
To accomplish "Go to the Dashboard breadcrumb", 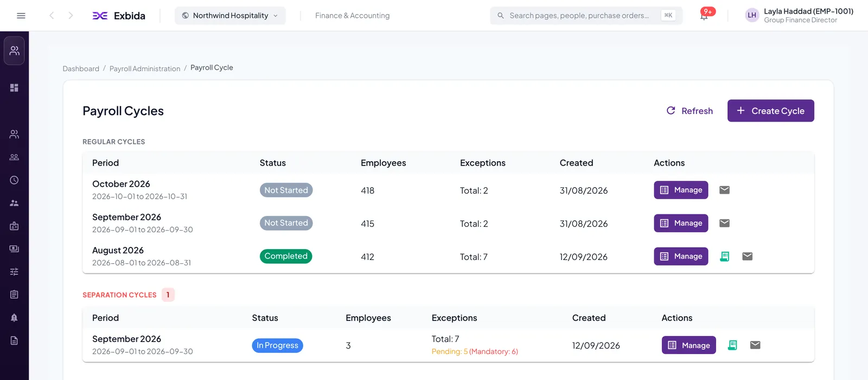I will (81, 68).
